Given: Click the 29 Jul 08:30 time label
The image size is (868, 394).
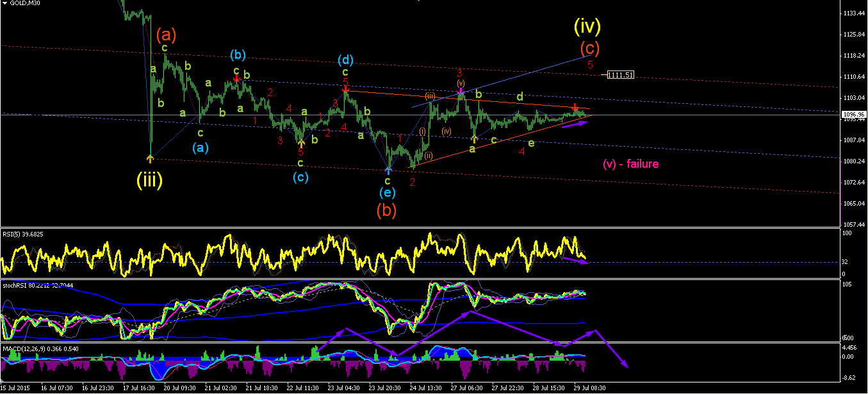Looking at the screenshot, I should [589, 388].
